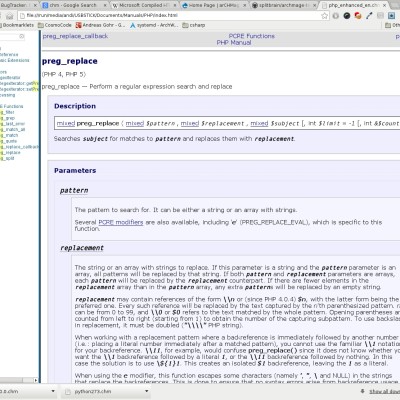Viewport: 400px width, 400px height.
Task: Click the home button in browser toolbar
Action: pos(9,16)
